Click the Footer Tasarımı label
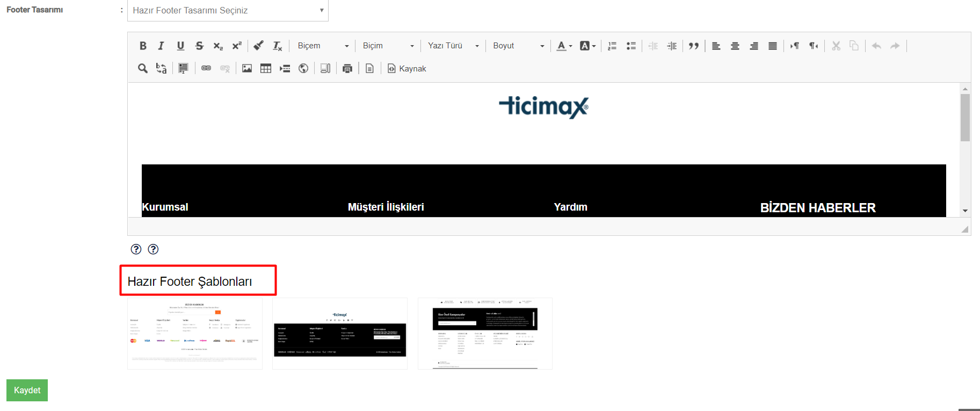Screen dimensions: 980x411 pyautogui.click(x=34, y=10)
